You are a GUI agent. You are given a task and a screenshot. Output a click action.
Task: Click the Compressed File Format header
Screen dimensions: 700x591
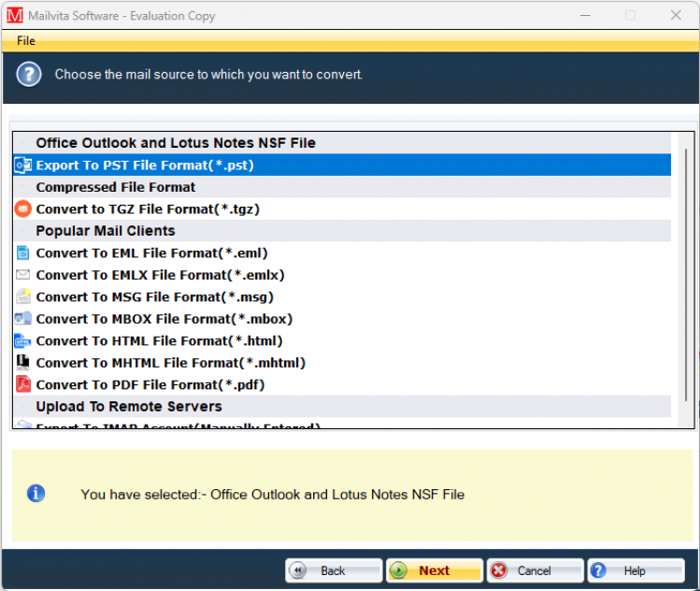coord(342,187)
